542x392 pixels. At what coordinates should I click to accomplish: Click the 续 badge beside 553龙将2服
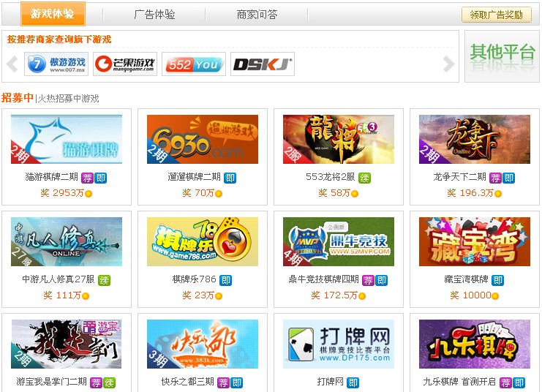364,178
